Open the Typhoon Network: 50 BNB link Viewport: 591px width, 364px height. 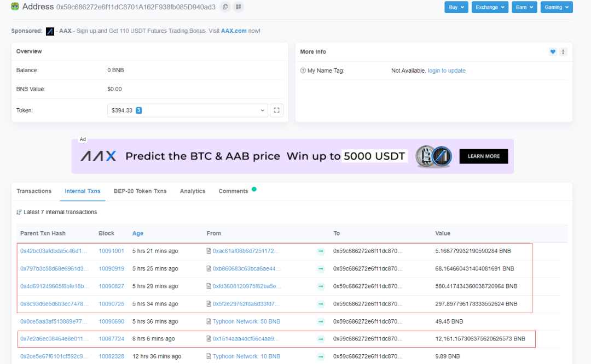[246, 321]
